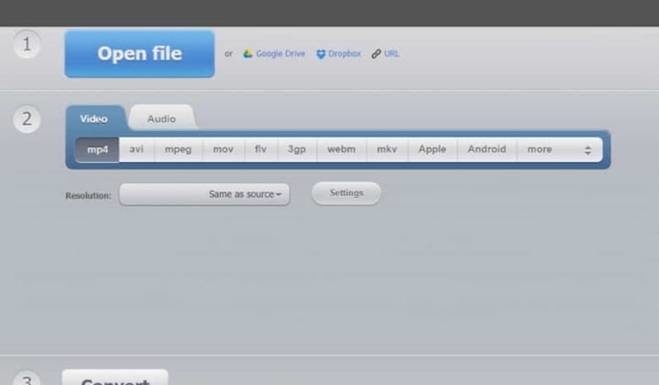Screen dimensions: 659x385
Task: Select the mpeg format
Action: click(178, 149)
